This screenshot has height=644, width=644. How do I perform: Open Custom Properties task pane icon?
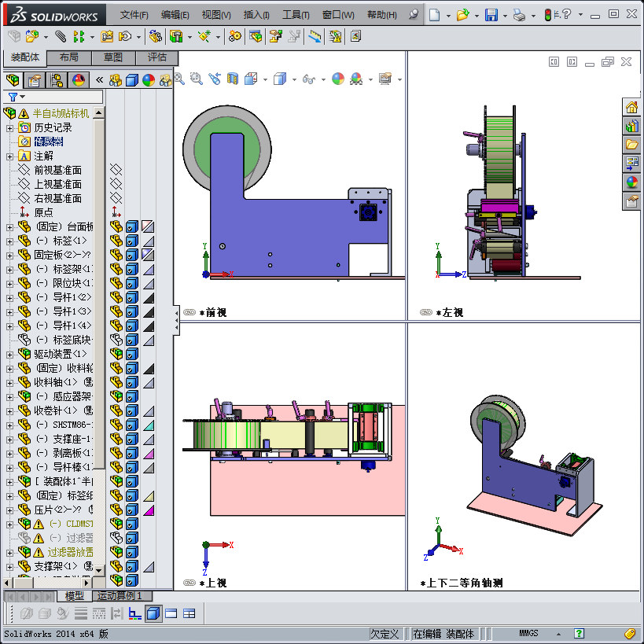[631, 201]
